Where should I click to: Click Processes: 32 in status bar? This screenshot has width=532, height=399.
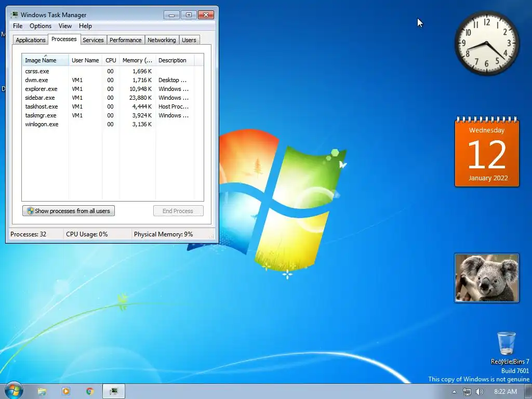[x=28, y=234]
